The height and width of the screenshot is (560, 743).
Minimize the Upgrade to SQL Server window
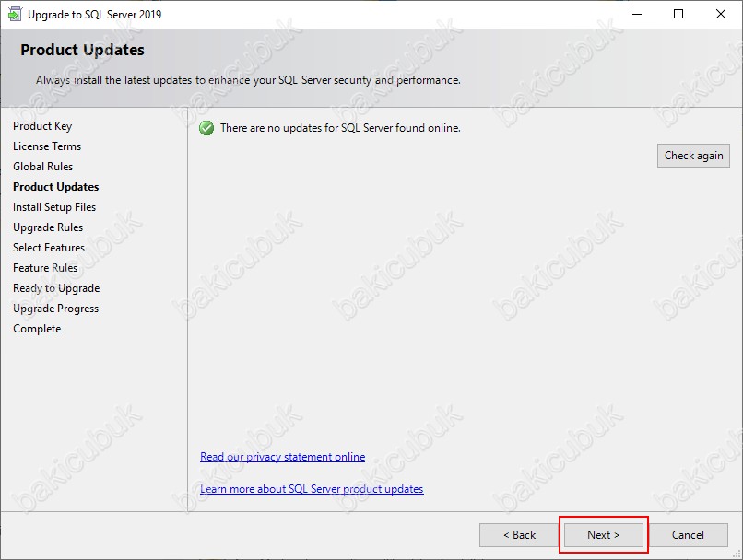point(637,14)
